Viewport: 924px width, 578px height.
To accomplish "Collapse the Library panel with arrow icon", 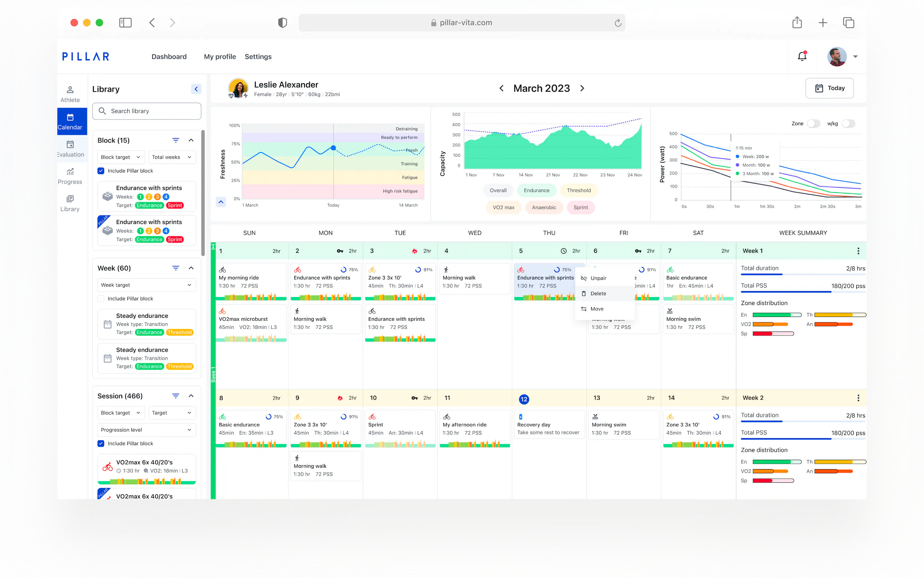I will click(196, 89).
